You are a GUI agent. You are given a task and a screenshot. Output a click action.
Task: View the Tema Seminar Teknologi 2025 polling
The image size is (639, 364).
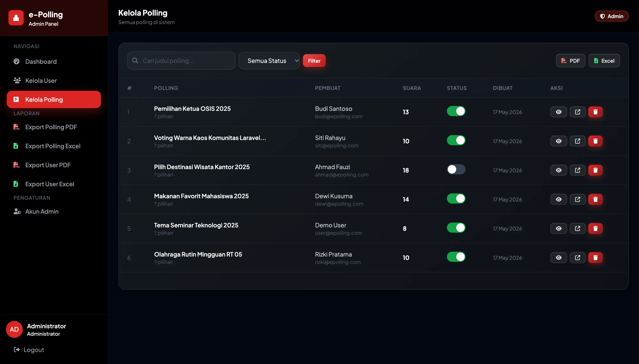pyautogui.click(x=558, y=228)
